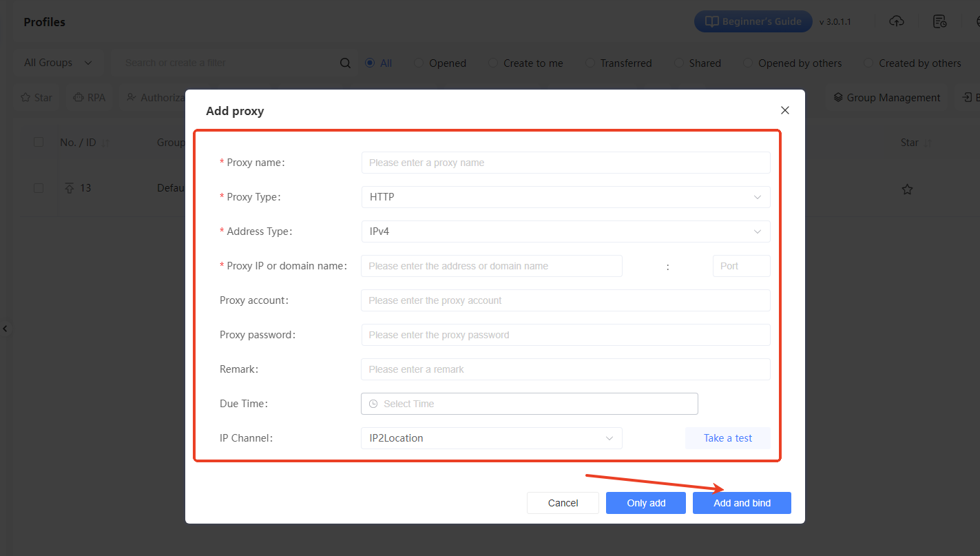
Task: Click the Take a test button
Action: pos(727,438)
